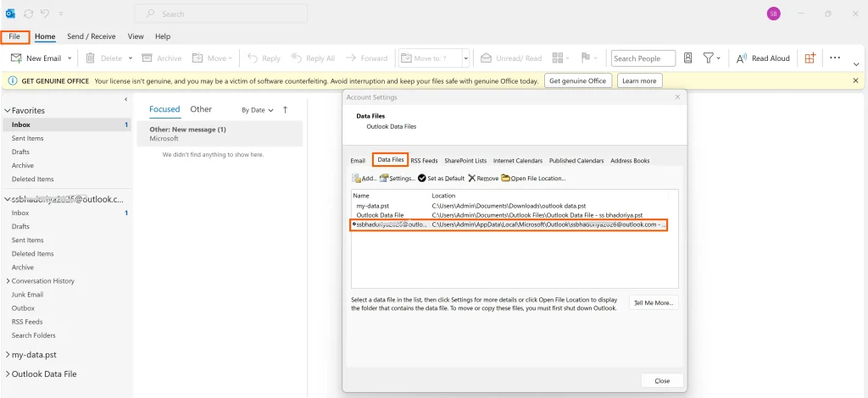Click the Undo arrow in title bar
The image size is (868, 398).
point(46,14)
